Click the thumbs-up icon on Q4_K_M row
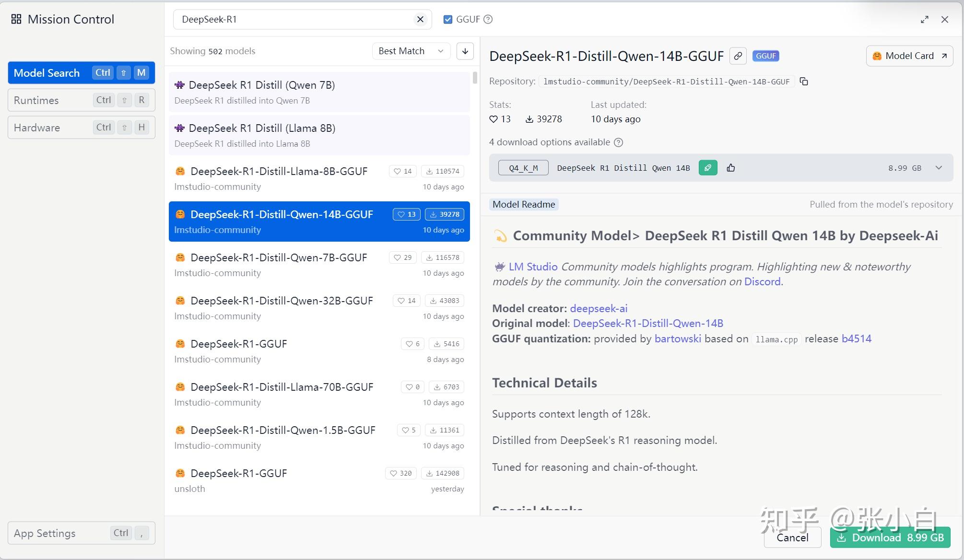Image resolution: width=964 pixels, height=560 pixels. coord(731,168)
